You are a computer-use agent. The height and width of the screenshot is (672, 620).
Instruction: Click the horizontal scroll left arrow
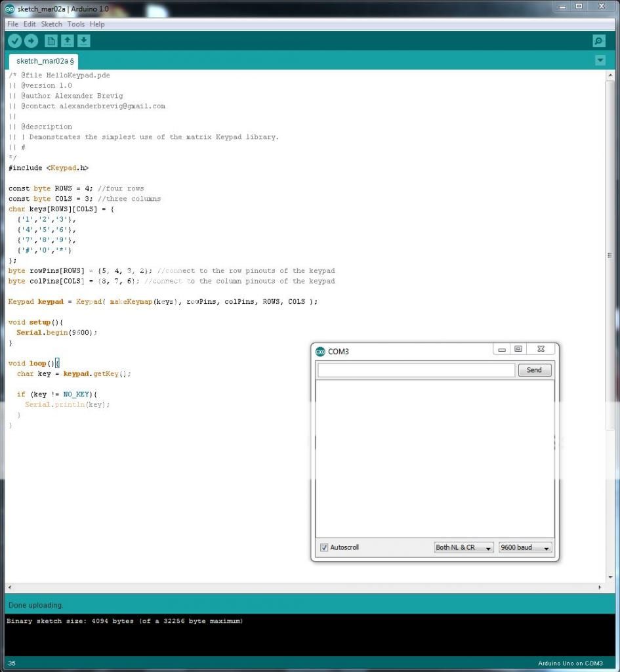pyautogui.click(x=9, y=587)
